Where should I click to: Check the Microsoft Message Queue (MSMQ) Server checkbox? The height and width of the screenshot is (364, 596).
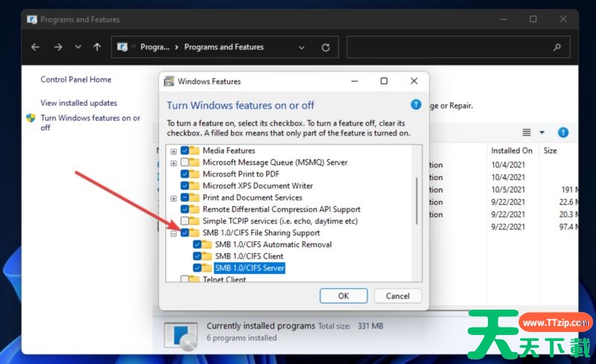pyautogui.click(x=185, y=162)
